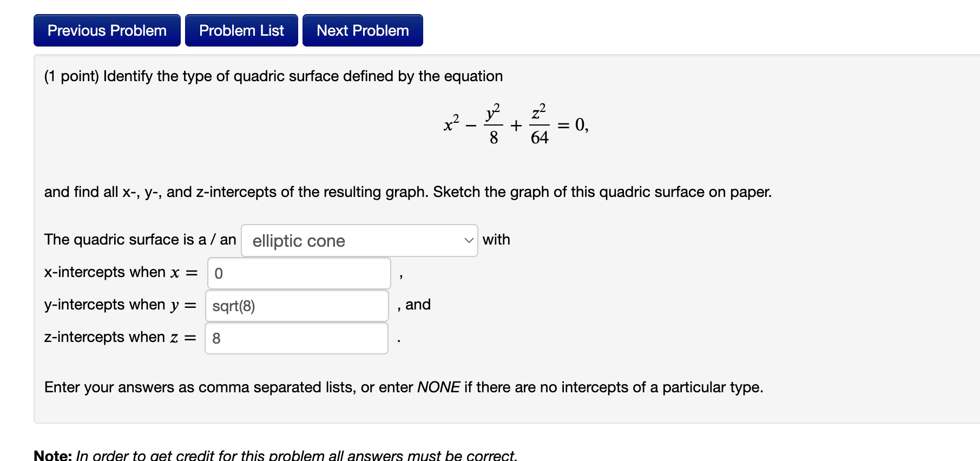Click the italic NONE word in instructions
The width and height of the screenshot is (980, 461).
pyautogui.click(x=438, y=387)
